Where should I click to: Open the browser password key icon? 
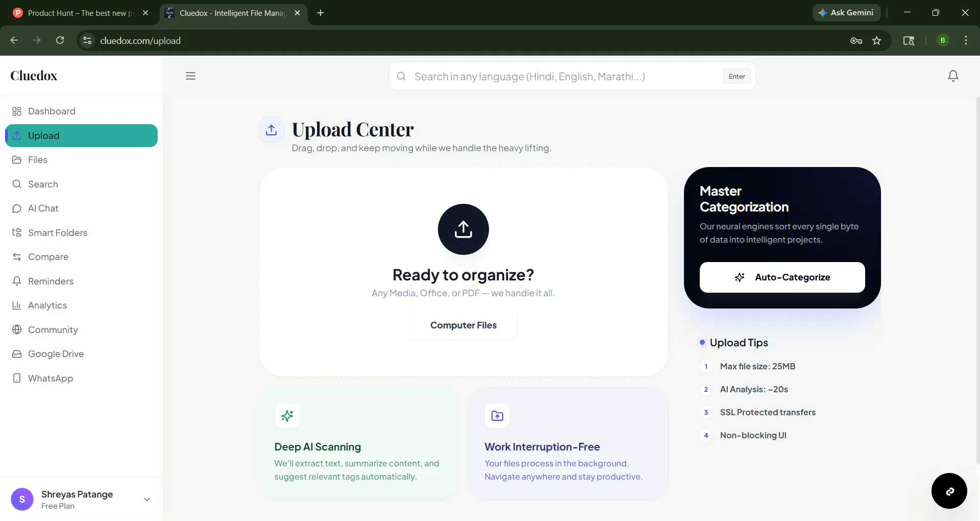click(856, 40)
